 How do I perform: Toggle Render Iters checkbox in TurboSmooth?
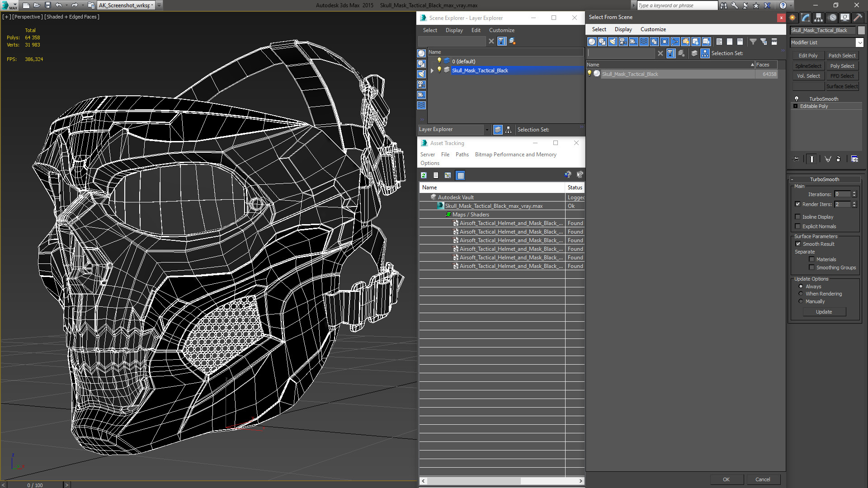(x=798, y=204)
